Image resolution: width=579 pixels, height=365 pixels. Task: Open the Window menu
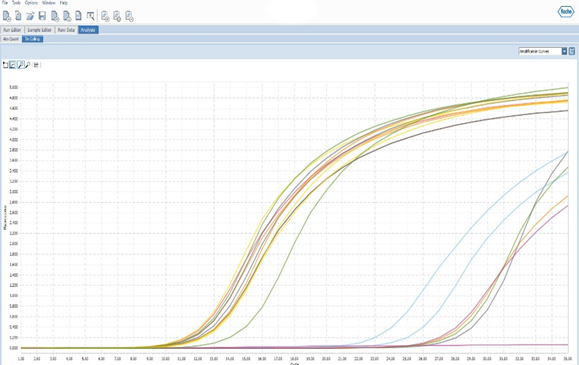pos(49,3)
